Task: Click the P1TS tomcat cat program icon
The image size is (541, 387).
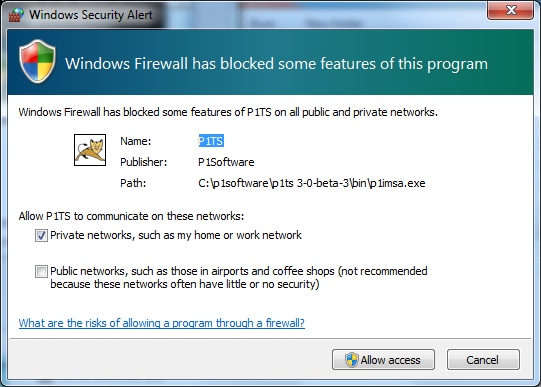Action: coord(90,150)
